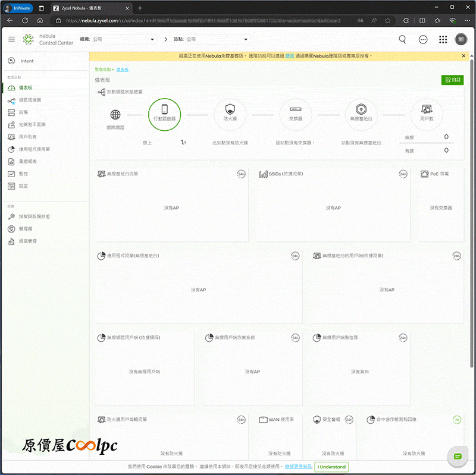Click the 整個站點 breadcrumb link
Screen dimensions: 476x475
pos(102,70)
